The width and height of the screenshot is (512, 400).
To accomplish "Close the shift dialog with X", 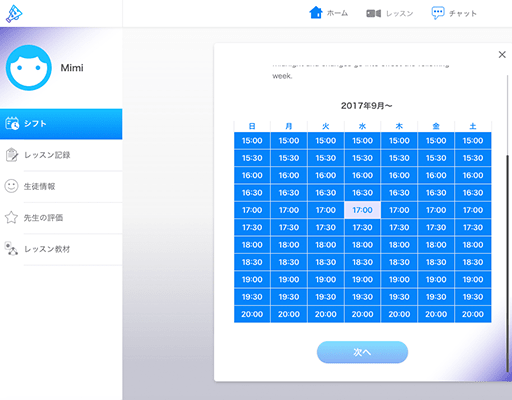I will (x=502, y=55).
